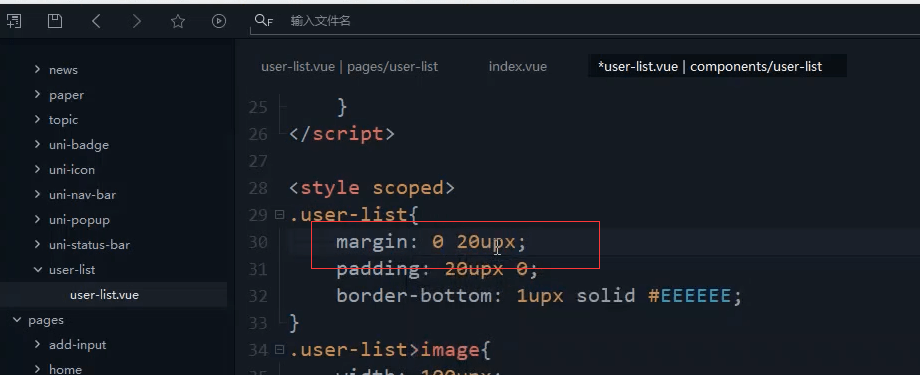Expand the uni-badge folder chevron

click(x=38, y=144)
